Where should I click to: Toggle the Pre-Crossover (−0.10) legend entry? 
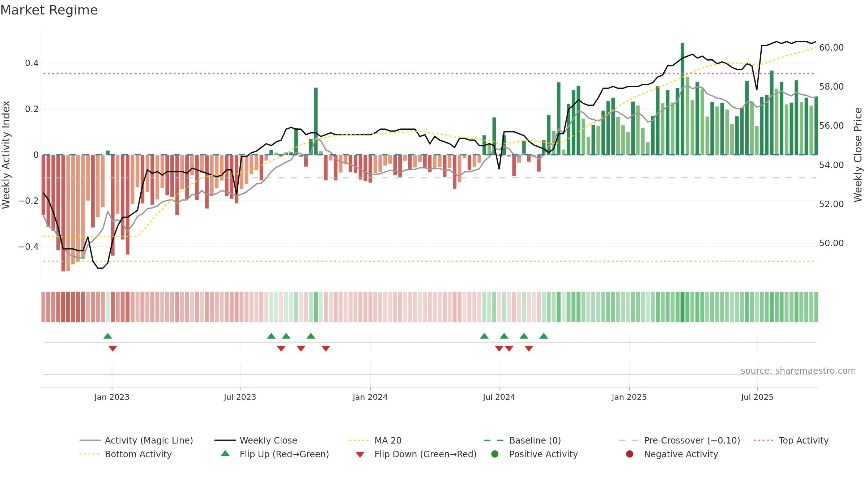tap(679, 440)
